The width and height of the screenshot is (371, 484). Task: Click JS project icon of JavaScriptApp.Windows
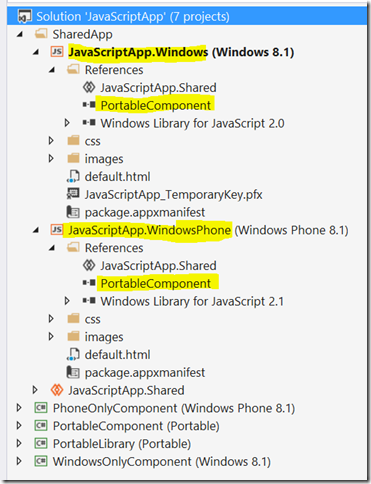point(57,52)
